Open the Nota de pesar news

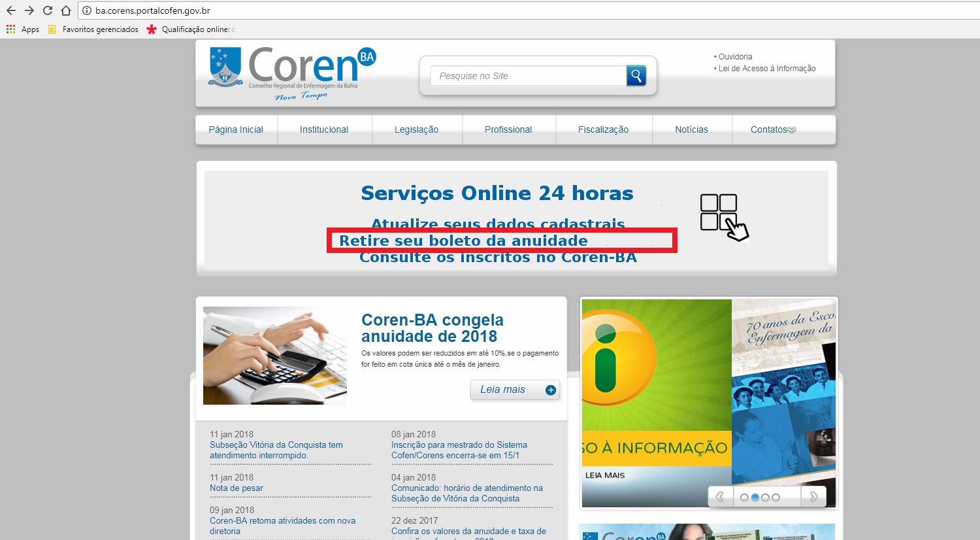click(237, 488)
